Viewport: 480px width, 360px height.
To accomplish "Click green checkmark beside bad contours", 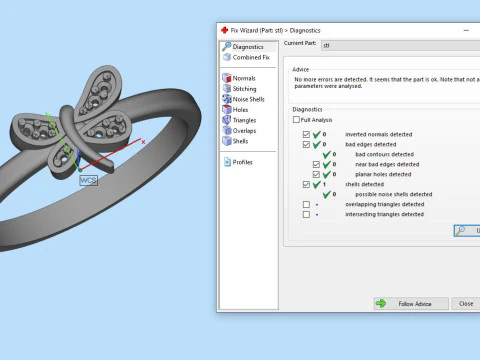I will [327, 154].
